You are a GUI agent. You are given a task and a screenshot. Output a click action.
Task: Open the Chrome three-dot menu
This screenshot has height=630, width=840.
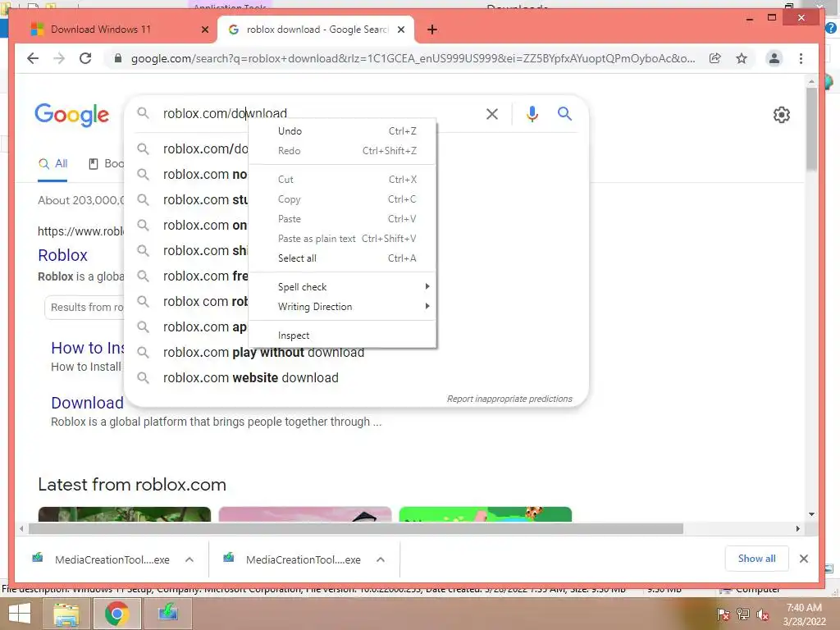(x=801, y=58)
